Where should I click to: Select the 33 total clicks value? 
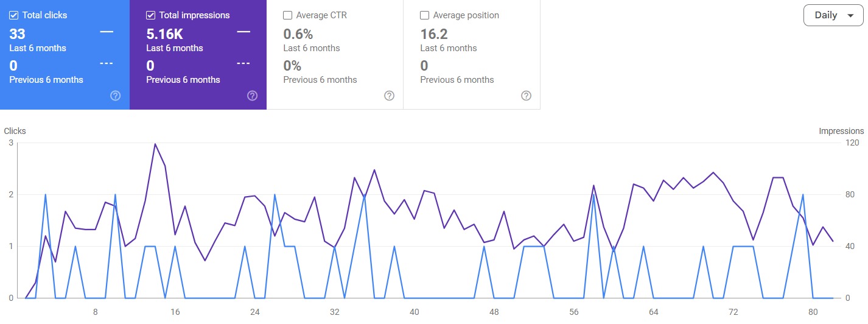(18, 34)
